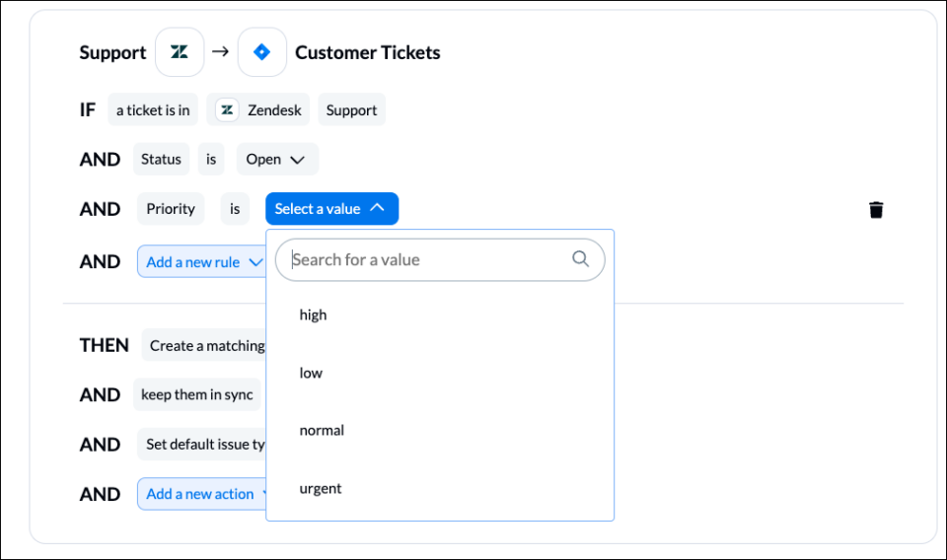Delete the Priority rule with trash icon
Screen dimensions: 947x560
[x=876, y=209]
